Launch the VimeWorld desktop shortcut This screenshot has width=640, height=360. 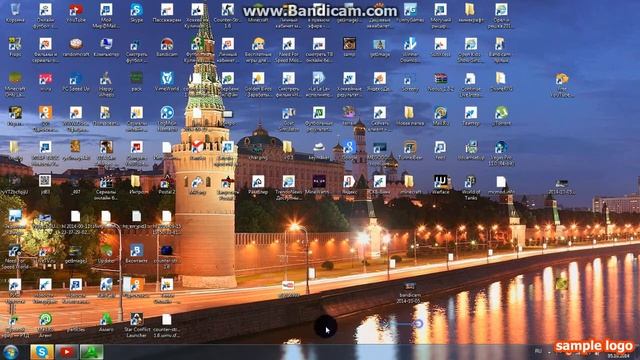point(167,81)
